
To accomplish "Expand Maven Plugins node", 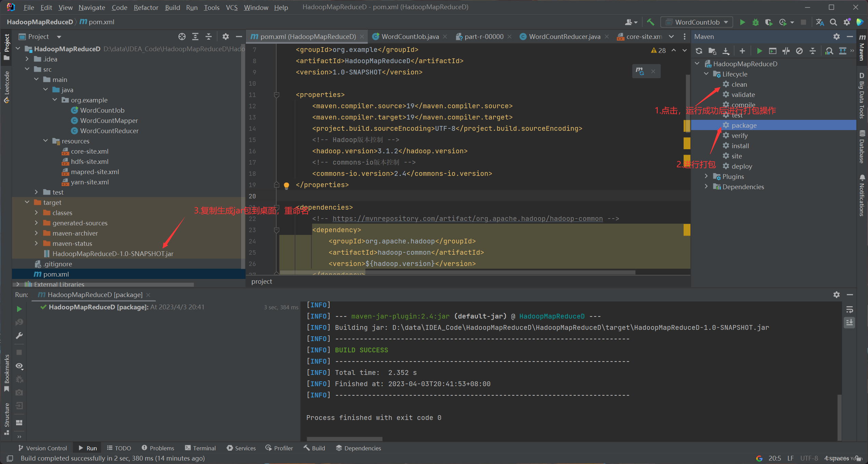I will coord(706,177).
